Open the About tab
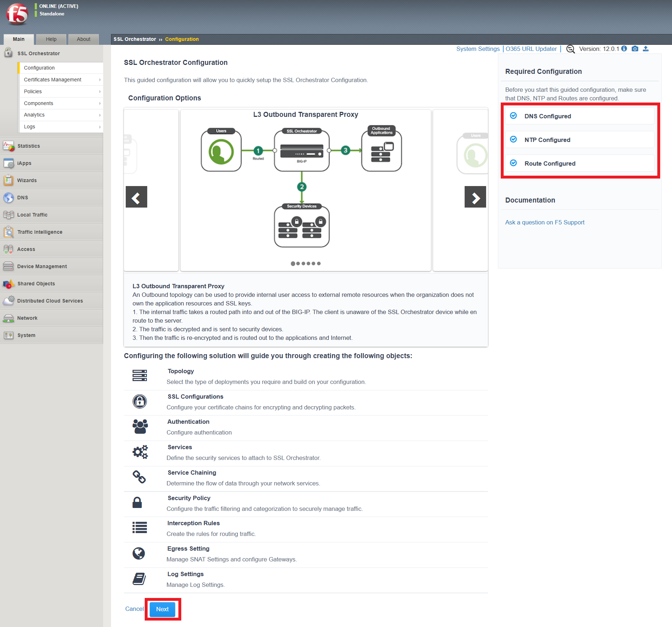This screenshot has height=627, width=672. (83, 39)
